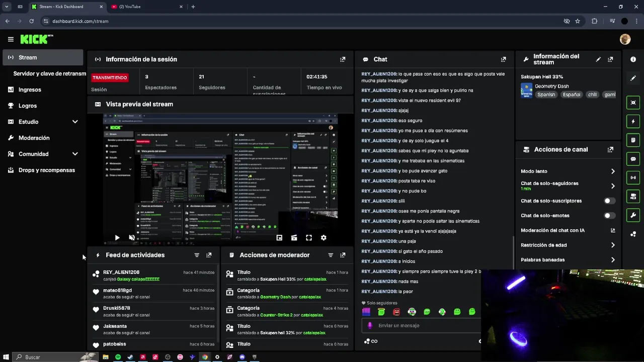Image resolution: width=644 pixels, height=362 pixels.
Task: Open Restricción de edad options
Action: [568, 245]
